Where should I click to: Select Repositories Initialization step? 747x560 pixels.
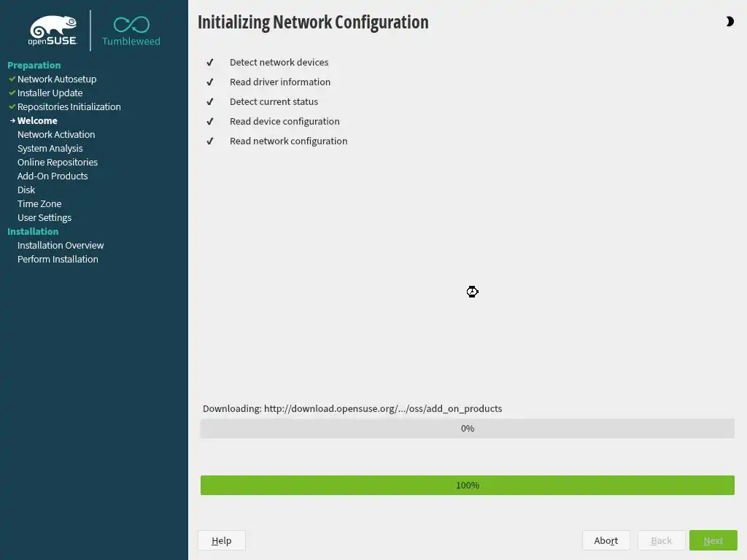(69, 106)
